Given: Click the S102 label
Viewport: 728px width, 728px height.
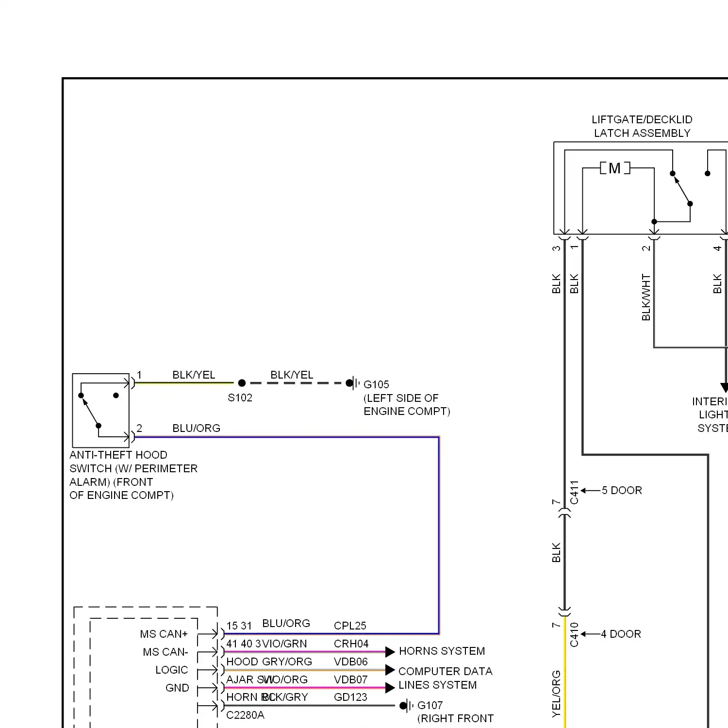Looking at the screenshot, I should (240, 397).
